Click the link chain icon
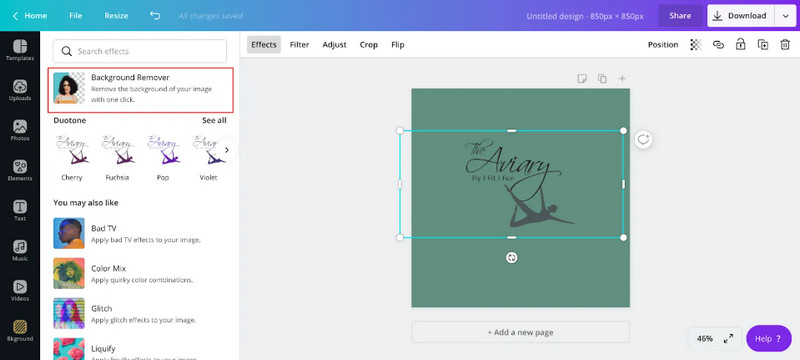This screenshot has width=800, height=360. coord(718,45)
